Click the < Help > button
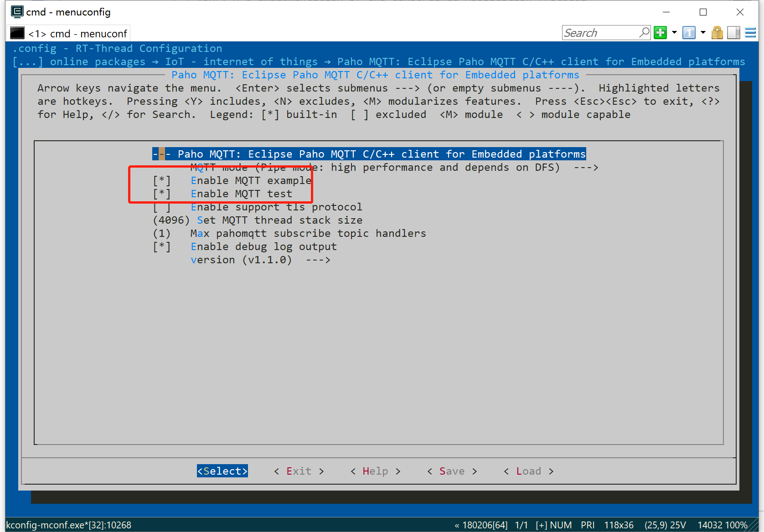The image size is (764, 532). [376, 471]
